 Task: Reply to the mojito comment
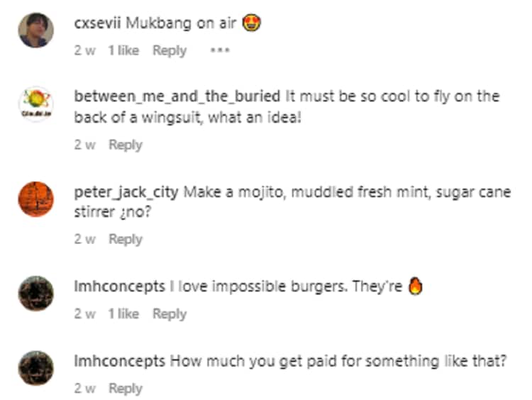pyautogui.click(x=126, y=240)
